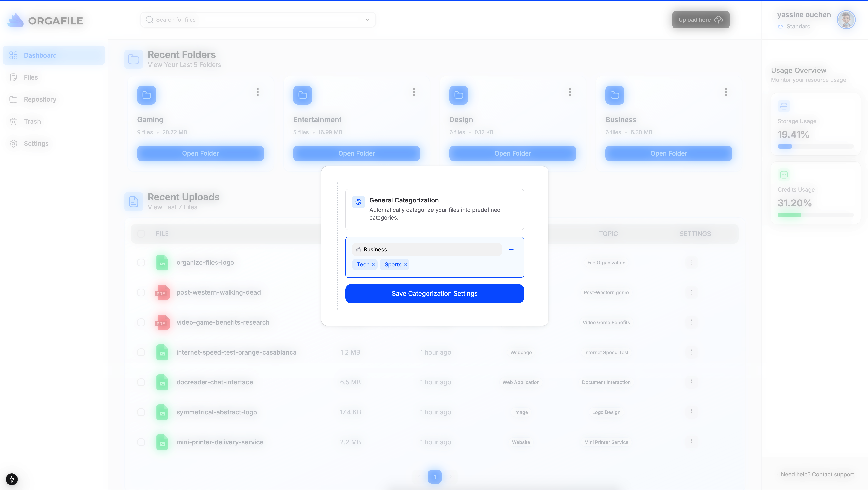Click the plus icon to add category
The image size is (868, 490).
point(511,250)
